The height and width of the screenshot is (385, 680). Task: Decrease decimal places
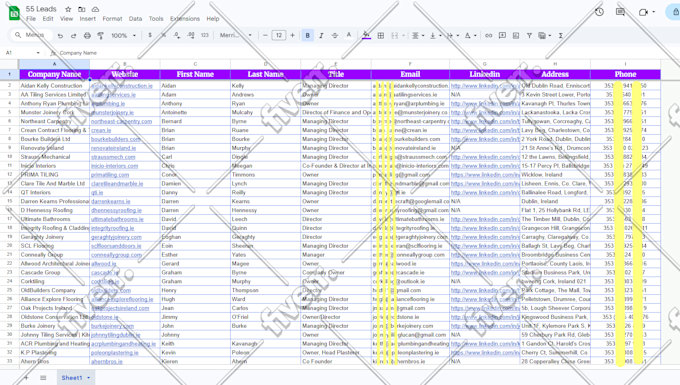pyautogui.click(x=177, y=35)
